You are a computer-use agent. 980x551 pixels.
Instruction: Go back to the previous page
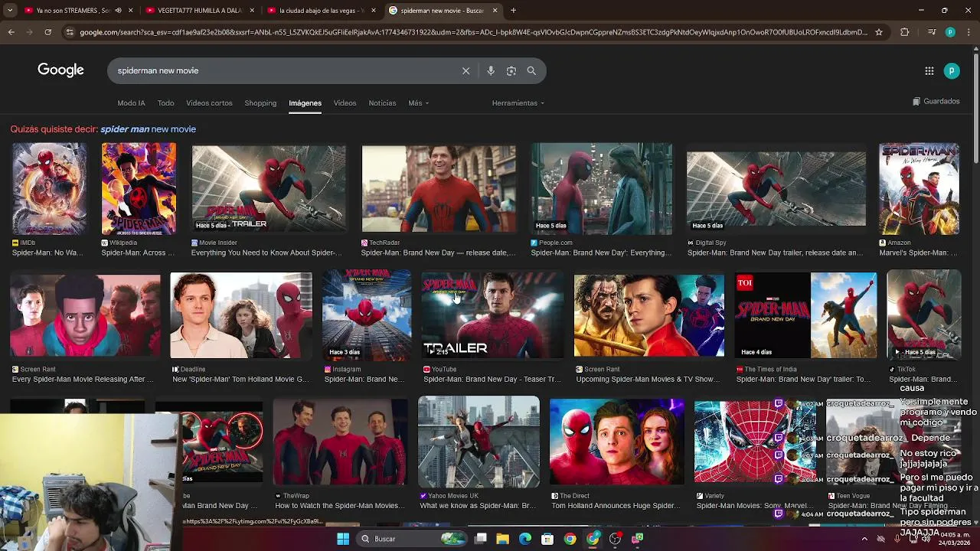point(11,32)
